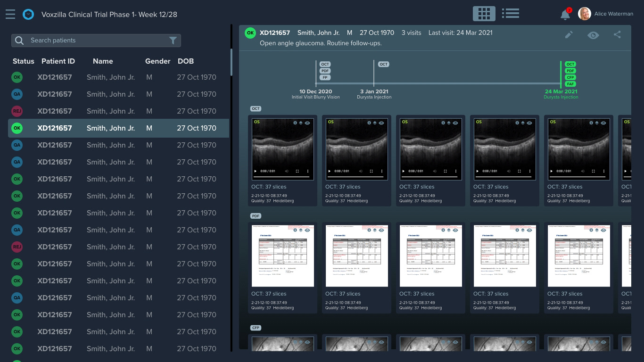Viewport: 644px width, 362px height.
Task: Open layers icon on first OCT card
Action: (301, 123)
